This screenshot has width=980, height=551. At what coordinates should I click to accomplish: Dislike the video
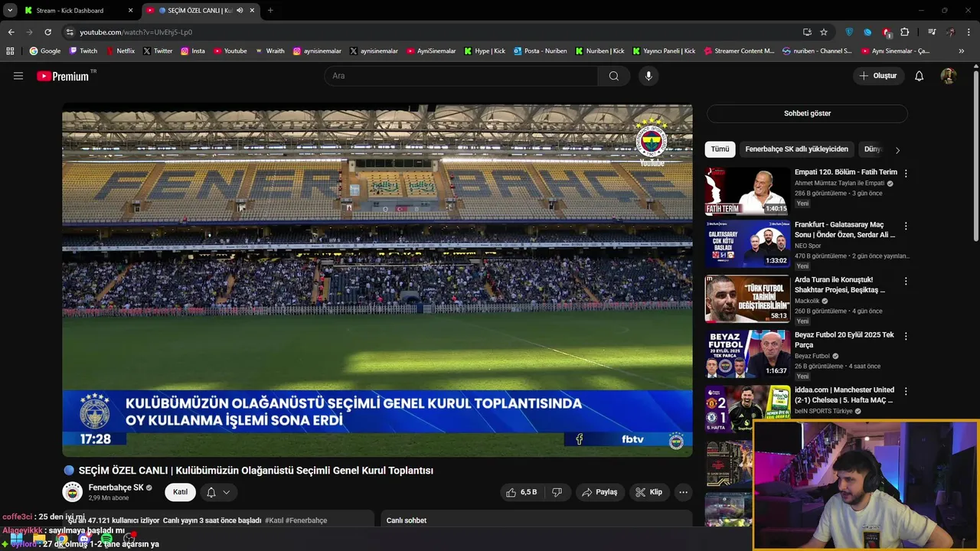point(557,492)
